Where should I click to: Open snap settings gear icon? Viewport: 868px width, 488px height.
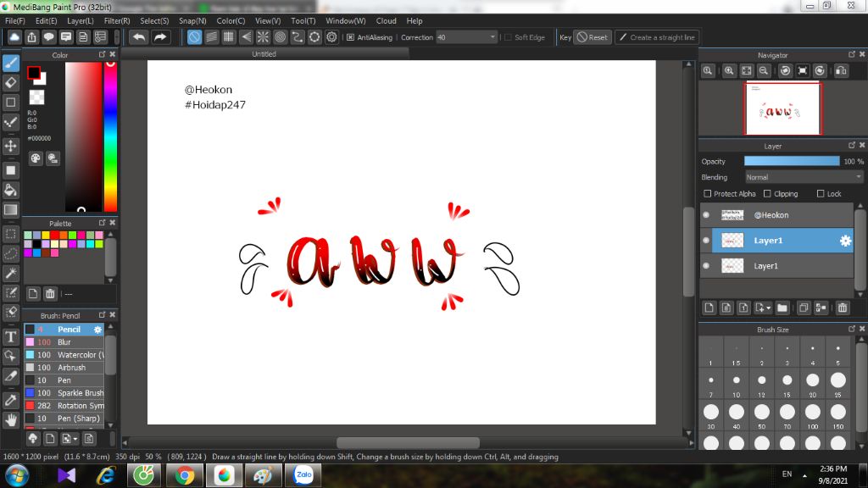tap(331, 37)
